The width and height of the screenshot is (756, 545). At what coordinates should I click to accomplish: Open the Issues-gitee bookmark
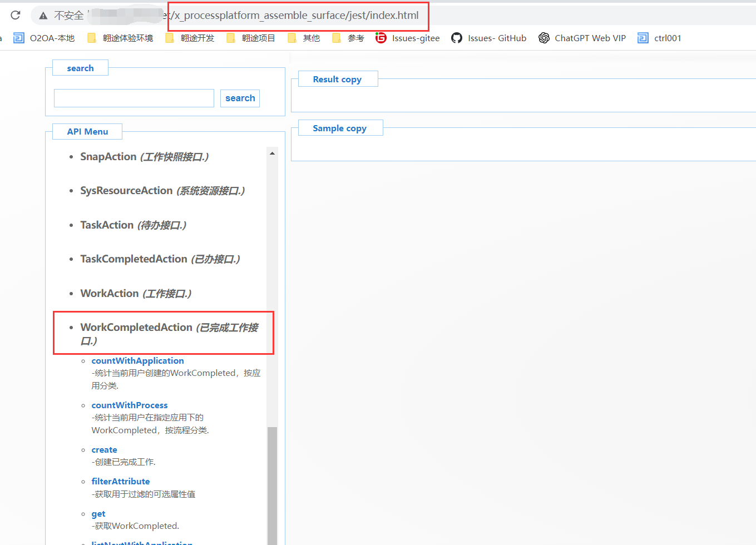408,38
